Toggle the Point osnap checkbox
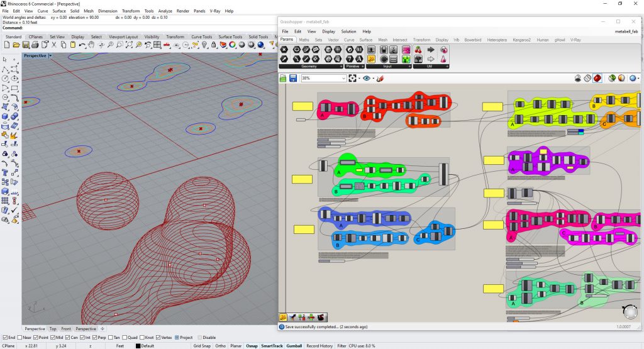 pyautogui.click(x=36, y=338)
